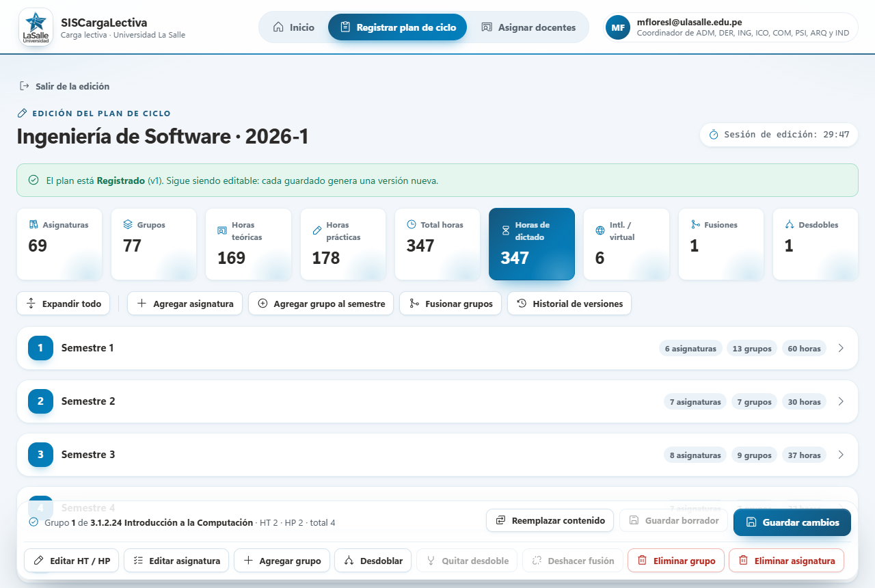Click the "30 horas" badge on Semestre 2
The height and width of the screenshot is (588, 875).
[804, 402]
